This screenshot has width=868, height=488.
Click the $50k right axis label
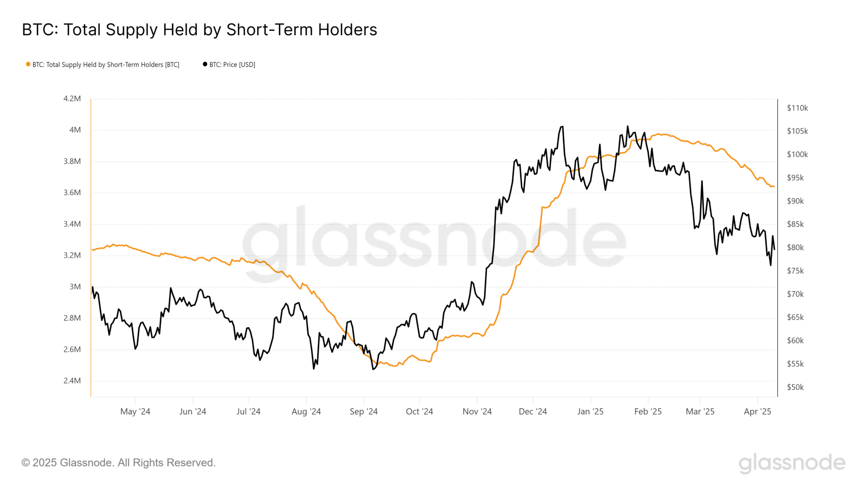pos(795,387)
